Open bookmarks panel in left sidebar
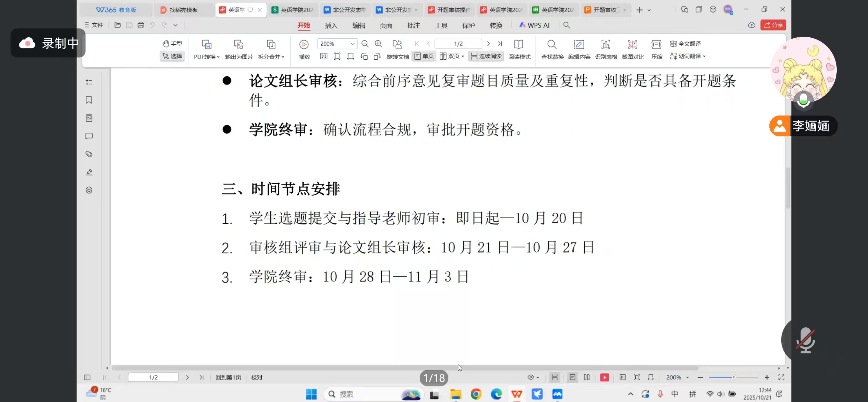 tap(89, 100)
